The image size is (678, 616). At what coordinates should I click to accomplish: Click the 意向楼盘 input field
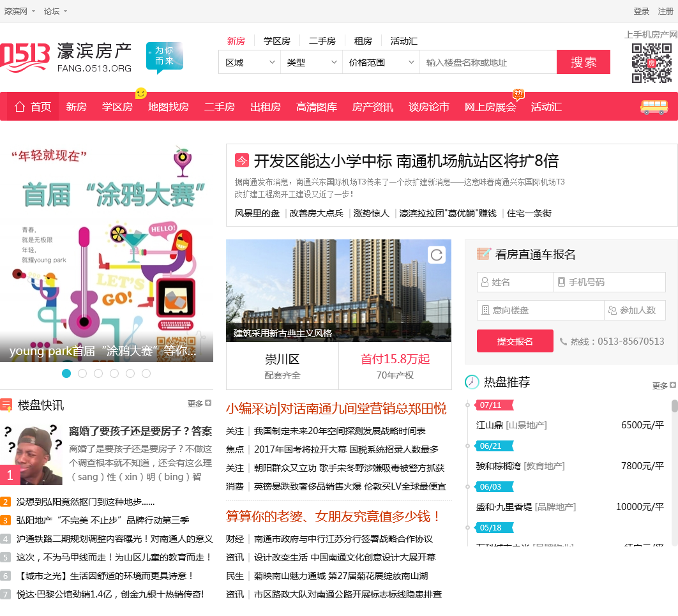click(x=541, y=310)
